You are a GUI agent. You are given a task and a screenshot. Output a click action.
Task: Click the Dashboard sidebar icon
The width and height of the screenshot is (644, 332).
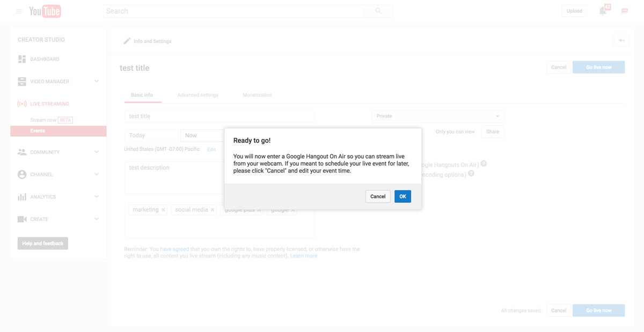point(22,59)
